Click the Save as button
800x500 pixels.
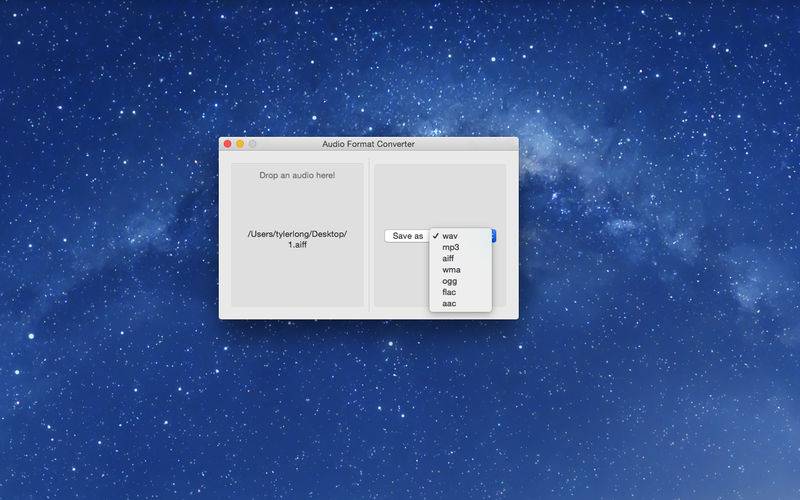click(407, 236)
